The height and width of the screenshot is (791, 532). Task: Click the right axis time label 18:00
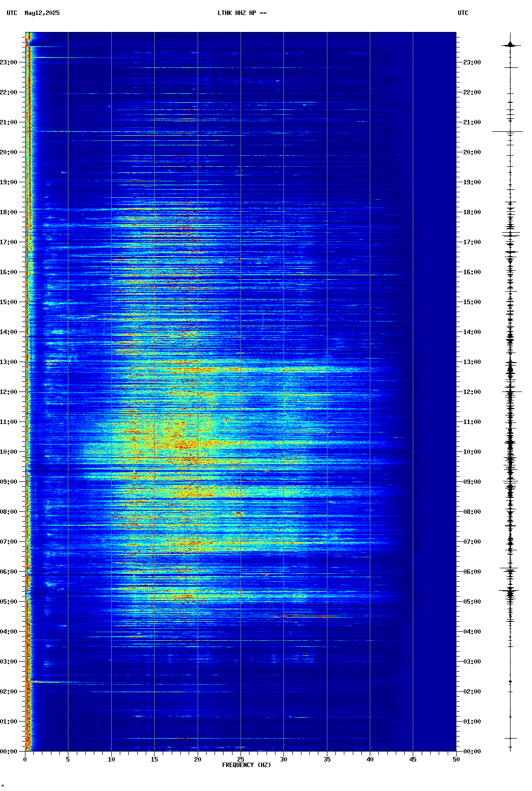pyautogui.click(x=472, y=212)
